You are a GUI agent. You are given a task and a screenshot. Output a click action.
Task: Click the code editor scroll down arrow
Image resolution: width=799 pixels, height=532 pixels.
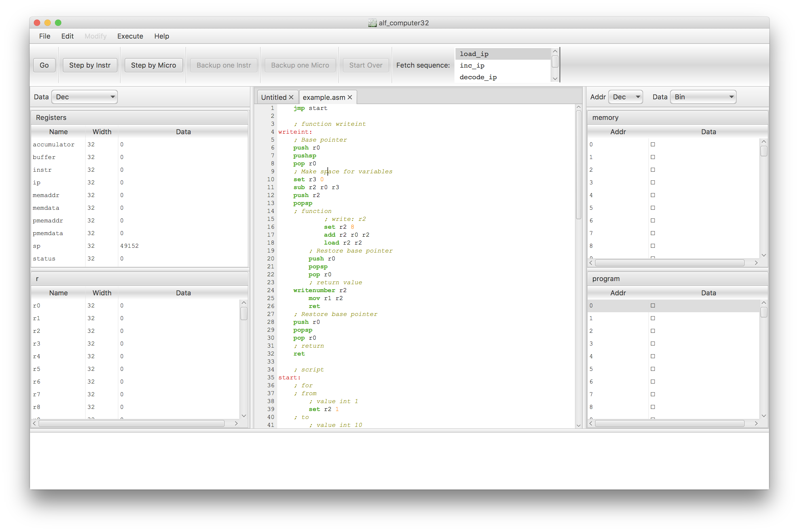578,426
